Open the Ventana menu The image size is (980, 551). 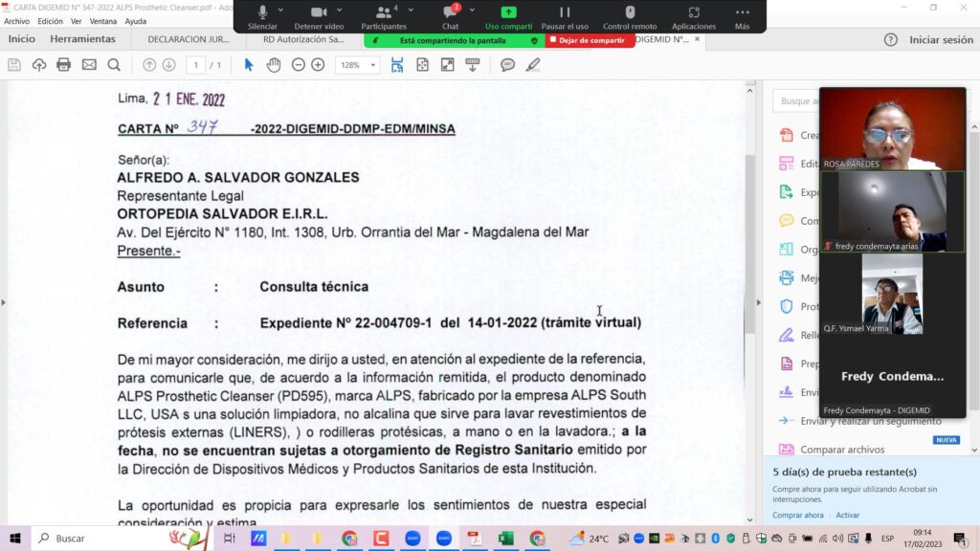pyautogui.click(x=103, y=21)
